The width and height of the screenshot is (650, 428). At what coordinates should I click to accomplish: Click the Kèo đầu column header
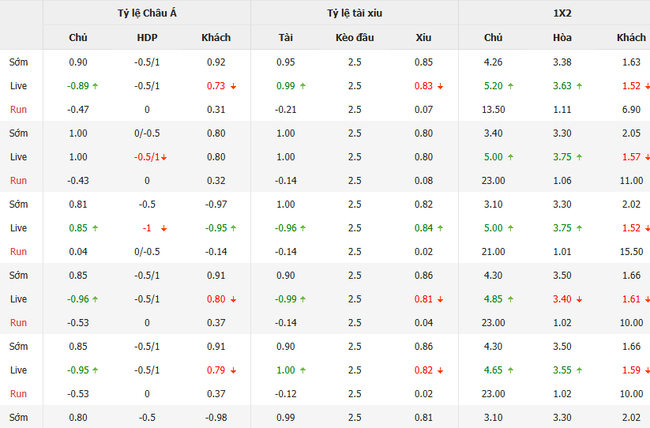(354, 38)
